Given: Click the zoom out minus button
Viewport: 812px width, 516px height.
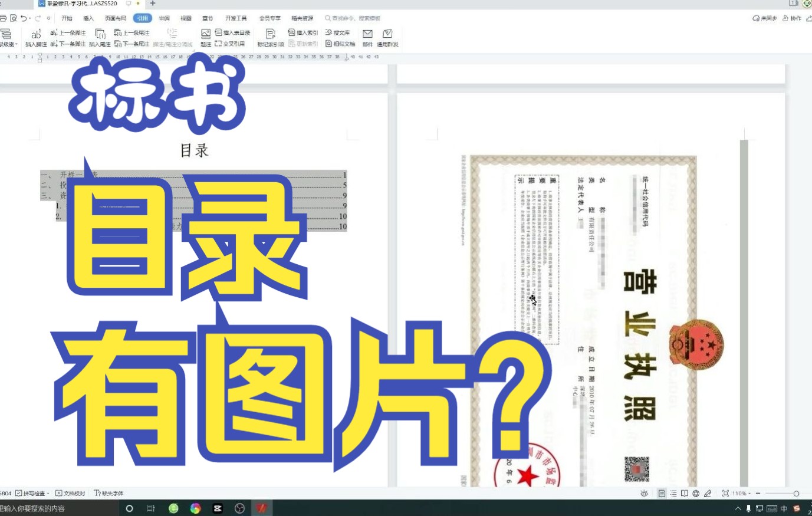Looking at the screenshot, I should 758,493.
